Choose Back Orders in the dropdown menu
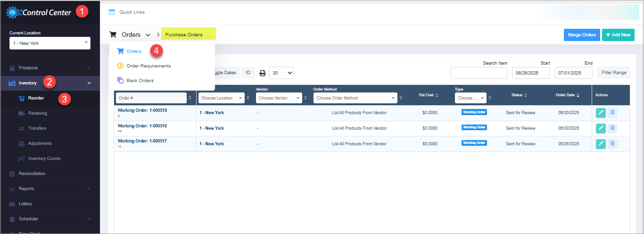Image resolution: width=644 pixels, height=234 pixels. pyautogui.click(x=140, y=81)
